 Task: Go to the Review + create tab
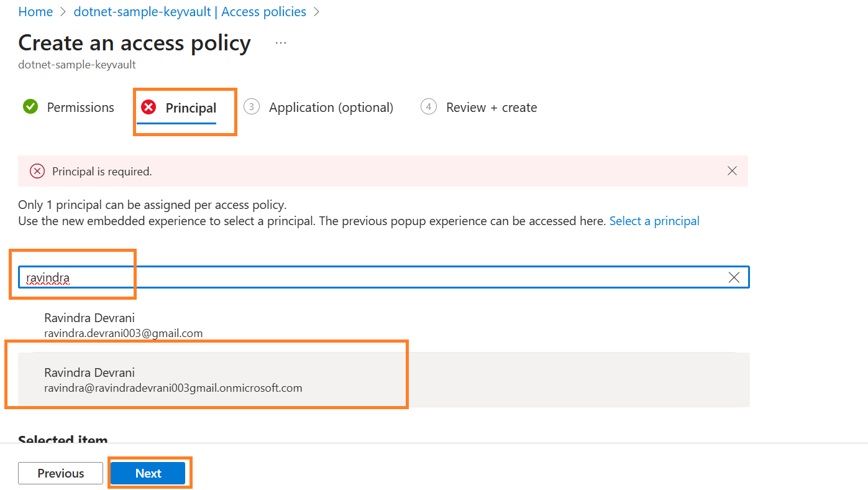point(491,108)
